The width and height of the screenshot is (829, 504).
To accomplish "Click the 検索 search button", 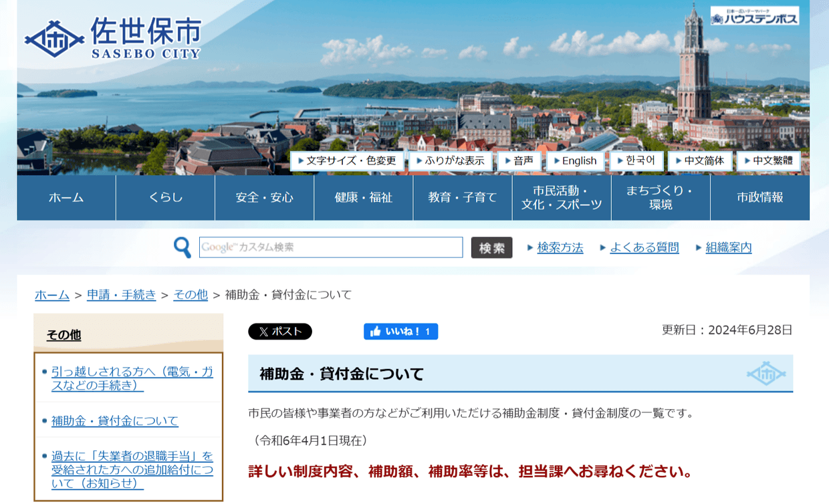I will pyautogui.click(x=492, y=247).
